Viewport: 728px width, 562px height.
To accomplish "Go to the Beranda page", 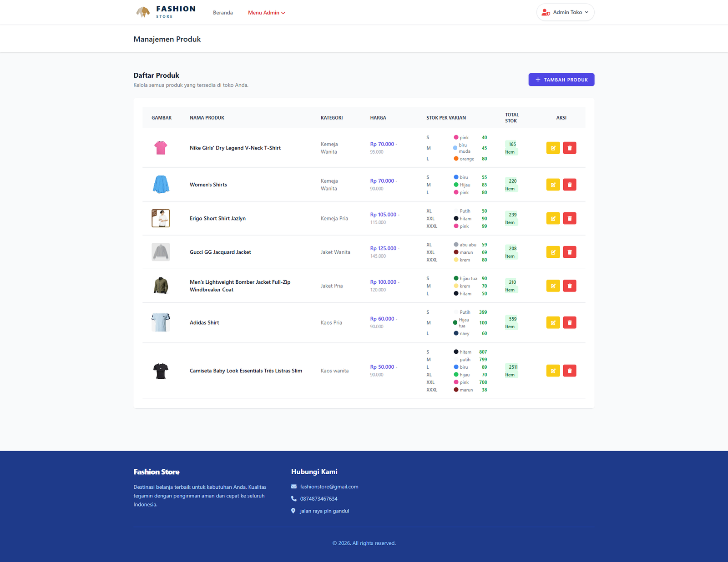I will 223,13.
